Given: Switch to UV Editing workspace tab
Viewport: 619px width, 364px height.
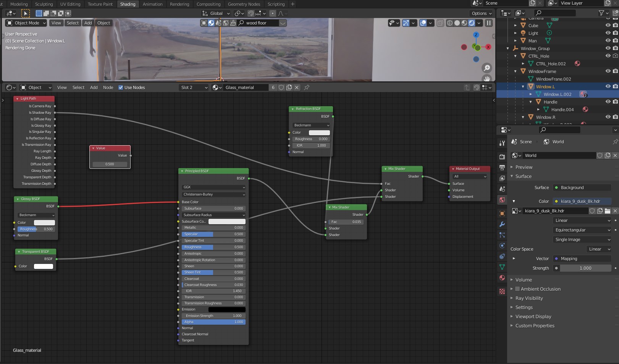Looking at the screenshot, I should point(70,4).
